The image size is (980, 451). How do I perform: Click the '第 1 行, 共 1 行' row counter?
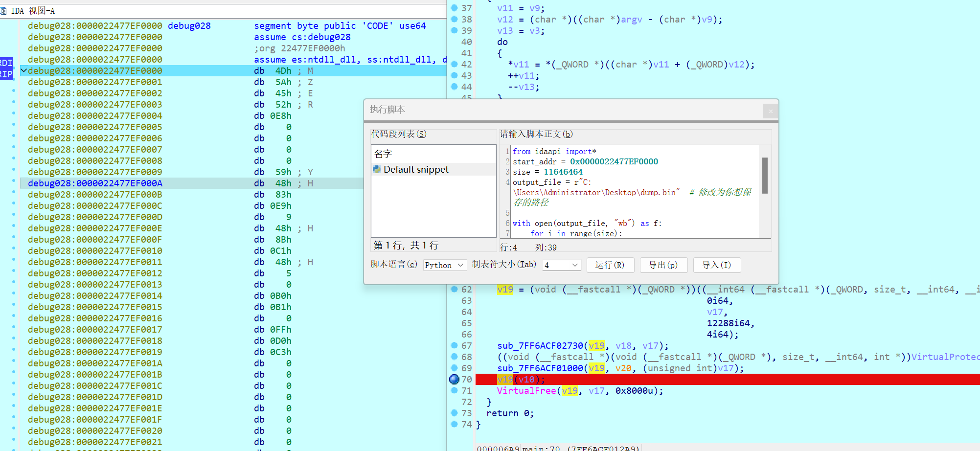point(406,245)
